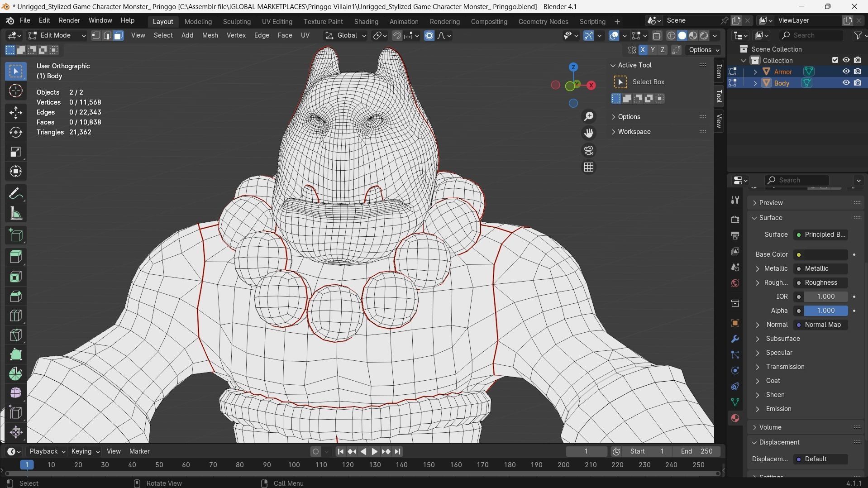Select the Loop Cut tool
Image resolution: width=868 pixels, height=488 pixels.
coord(16,316)
